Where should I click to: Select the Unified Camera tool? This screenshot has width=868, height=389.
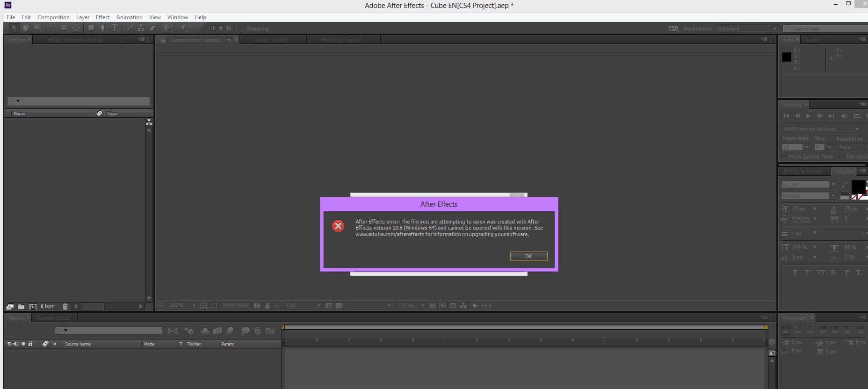(x=65, y=28)
